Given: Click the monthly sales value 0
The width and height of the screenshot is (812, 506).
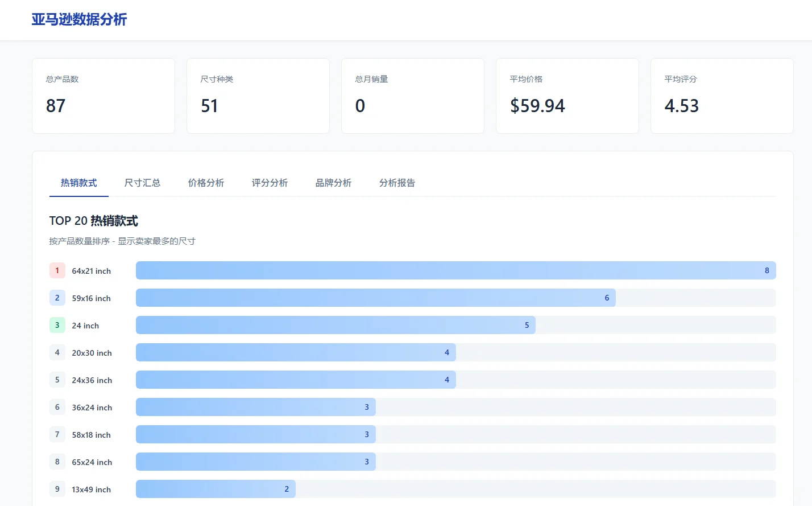Looking at the screenshot, I should tap(361, 106).
